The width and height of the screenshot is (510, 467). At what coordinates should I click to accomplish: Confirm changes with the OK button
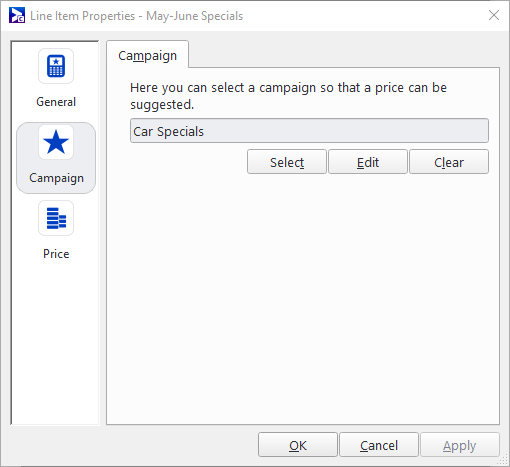pyautogui.click(x=298, y=445)
